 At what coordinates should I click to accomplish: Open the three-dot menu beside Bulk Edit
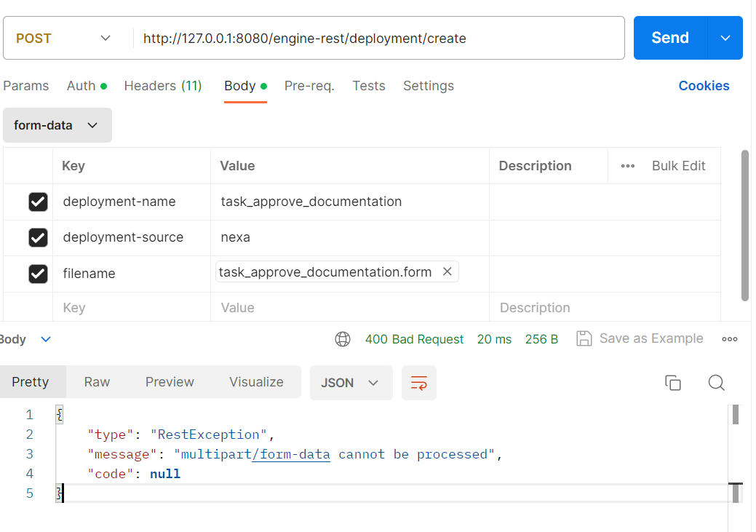627,166
